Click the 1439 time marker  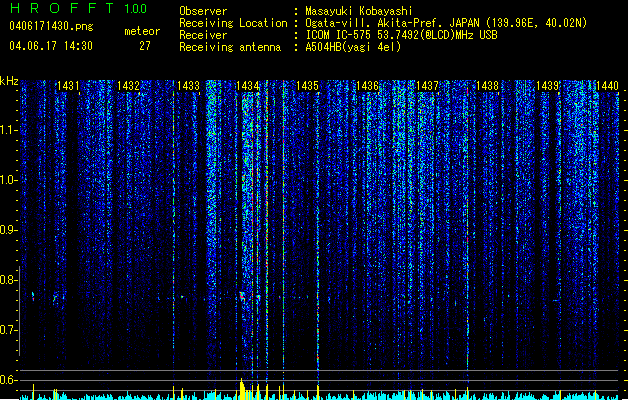coord(547,86)
